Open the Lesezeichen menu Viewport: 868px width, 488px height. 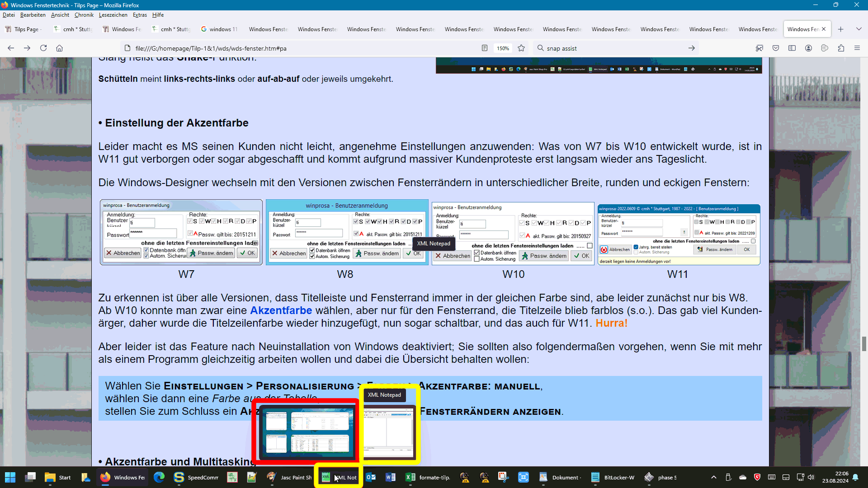pyautogui.click(x=113, y=15)
